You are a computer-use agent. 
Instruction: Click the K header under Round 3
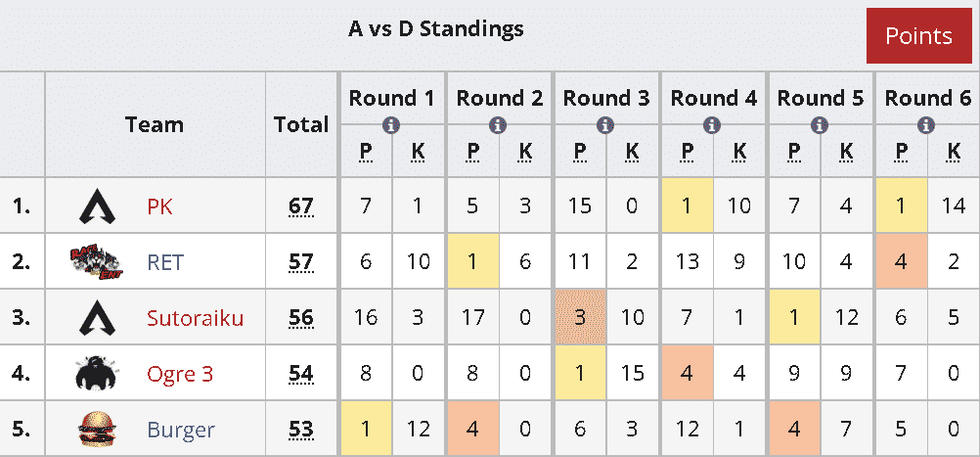click(633, 152)
